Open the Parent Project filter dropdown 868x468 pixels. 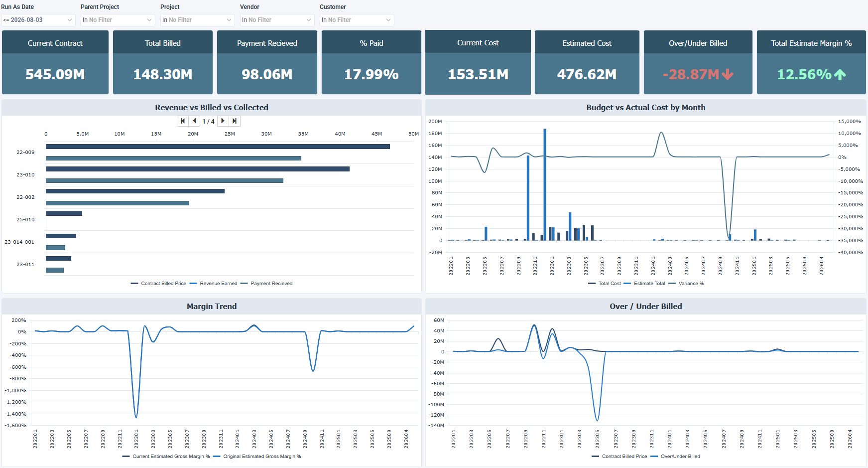(x=118, y=20)
